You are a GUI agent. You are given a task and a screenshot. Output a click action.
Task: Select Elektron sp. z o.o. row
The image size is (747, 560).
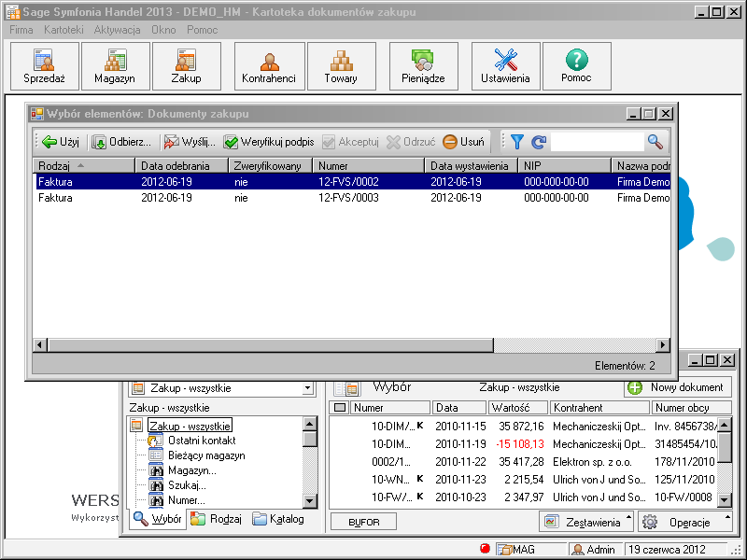click(x=523, y=462)
